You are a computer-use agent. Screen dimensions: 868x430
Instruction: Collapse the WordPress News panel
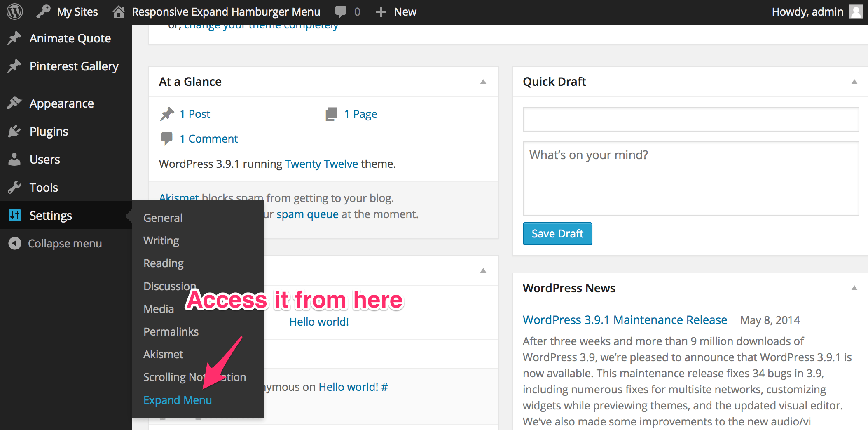coord(854,288)
